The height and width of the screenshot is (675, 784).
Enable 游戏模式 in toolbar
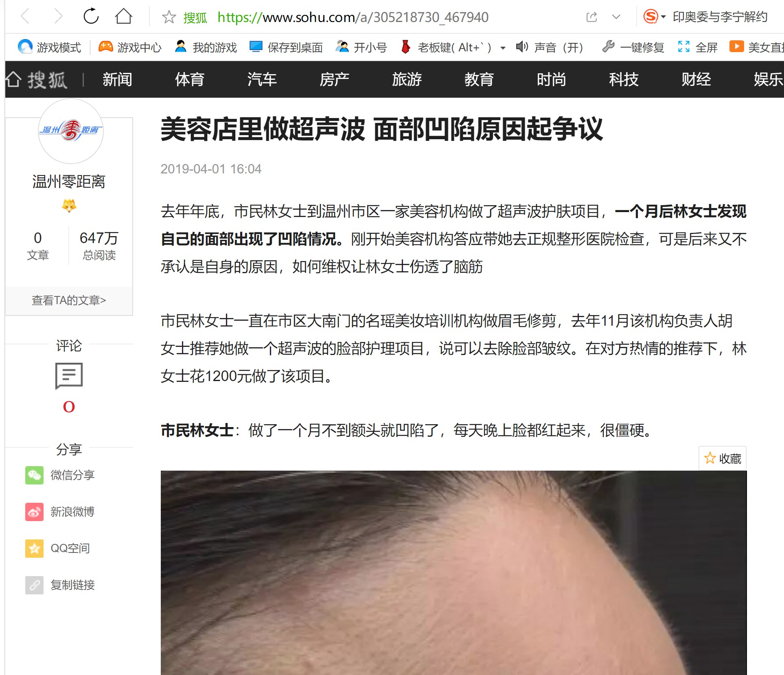coord(50,47)
